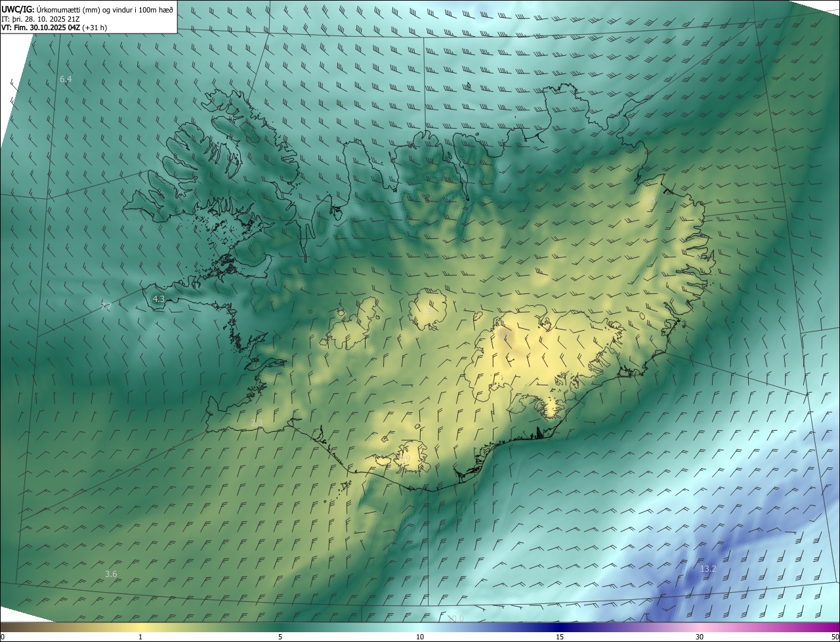This screenshot has height=642, width=840.
Task: Click the pale cyan part of the colour scale at tick 10
Action: click(x=420, y=628)
